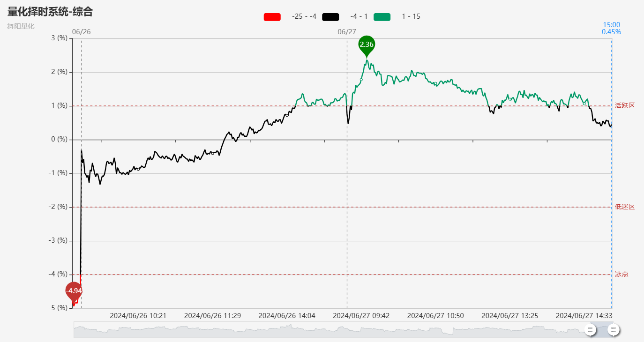This screenshot has height=342, width=644.
Task: Click x-axis label 2024/06/27 09:42
Action: (361, 316)
